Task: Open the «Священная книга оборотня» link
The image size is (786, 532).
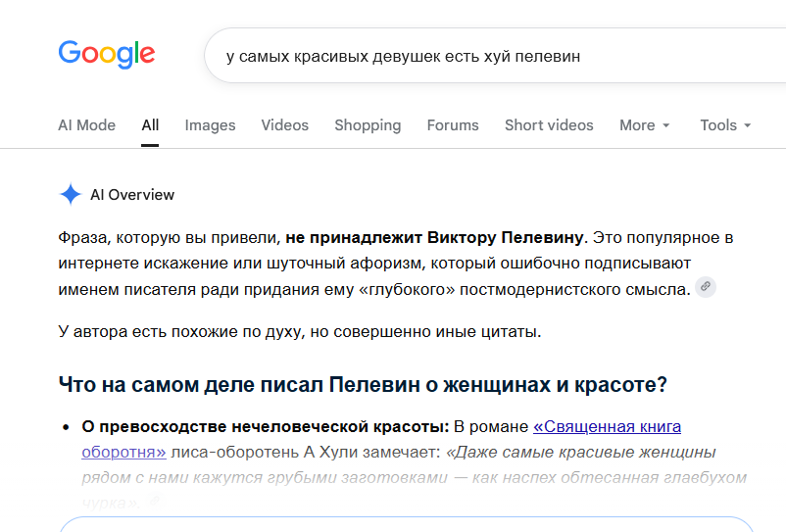Action: tap(607, 426)
